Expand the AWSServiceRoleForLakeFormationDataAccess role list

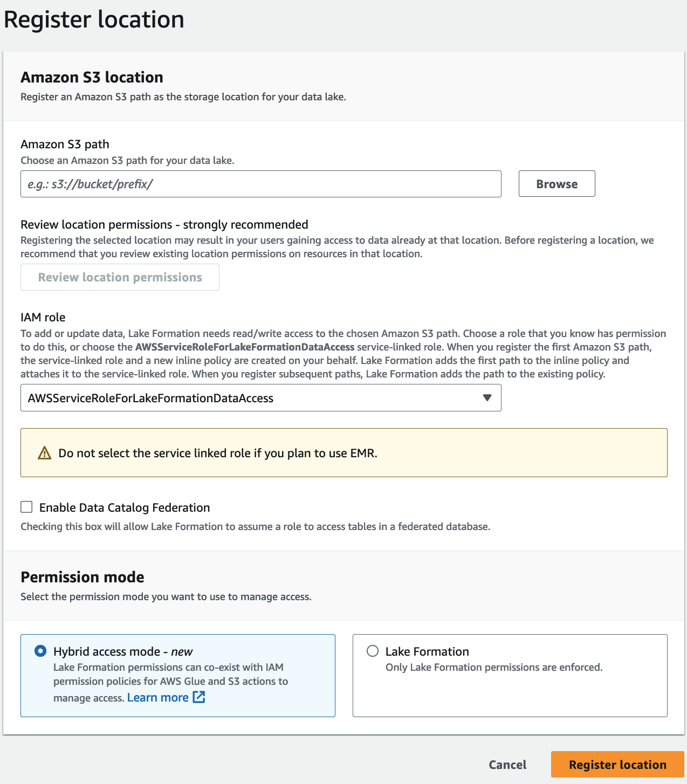click(261, 398)
